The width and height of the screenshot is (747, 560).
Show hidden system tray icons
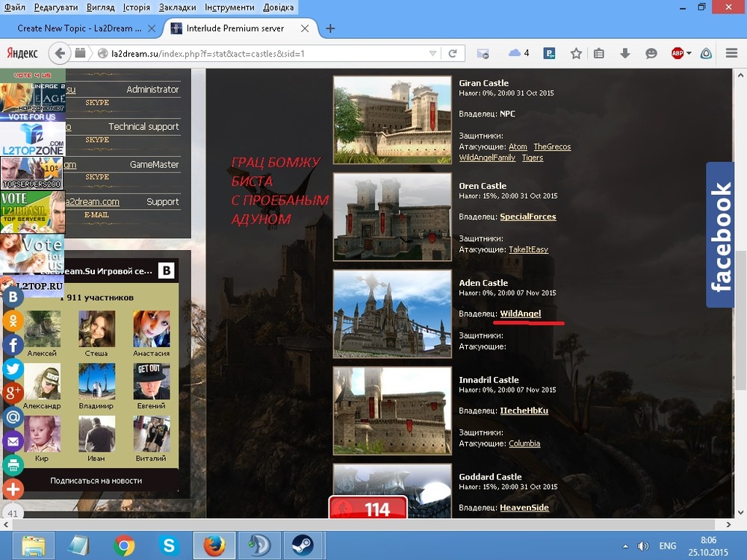pos(624,546)
